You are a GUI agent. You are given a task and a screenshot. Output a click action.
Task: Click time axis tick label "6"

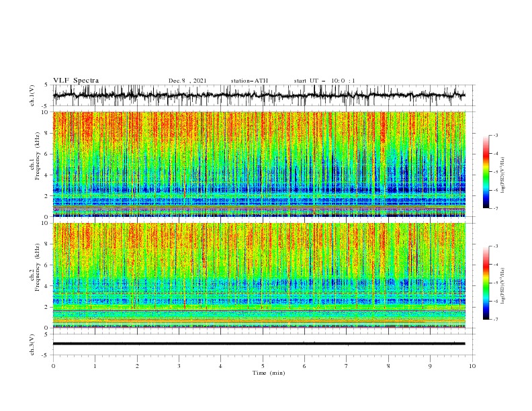305,366
